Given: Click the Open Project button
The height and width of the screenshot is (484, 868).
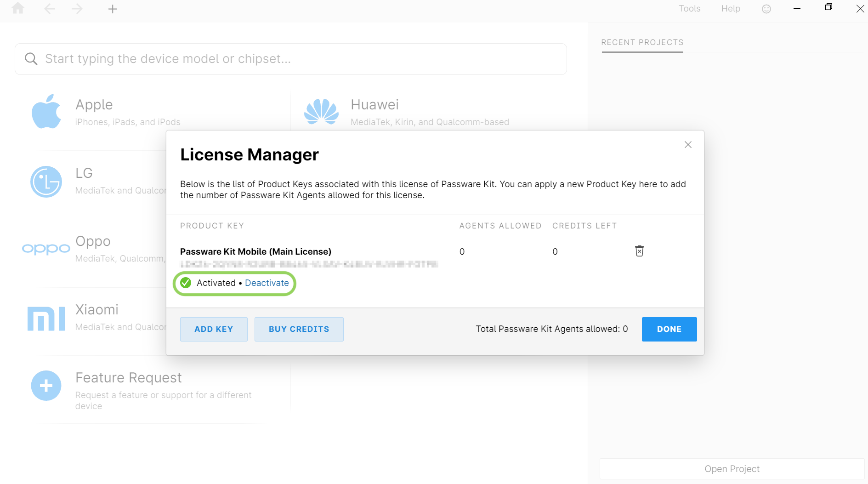Looking at the screenshot, I should pos(732,469).
